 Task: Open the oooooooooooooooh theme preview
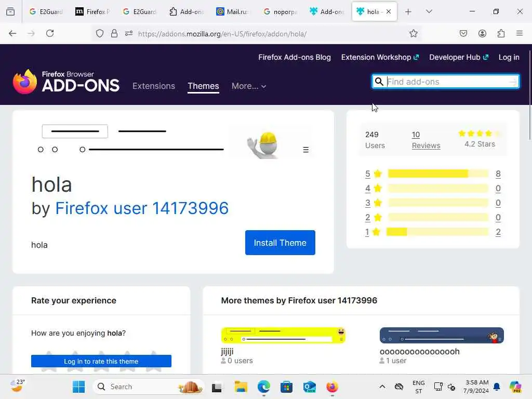[x=442, y=335]
